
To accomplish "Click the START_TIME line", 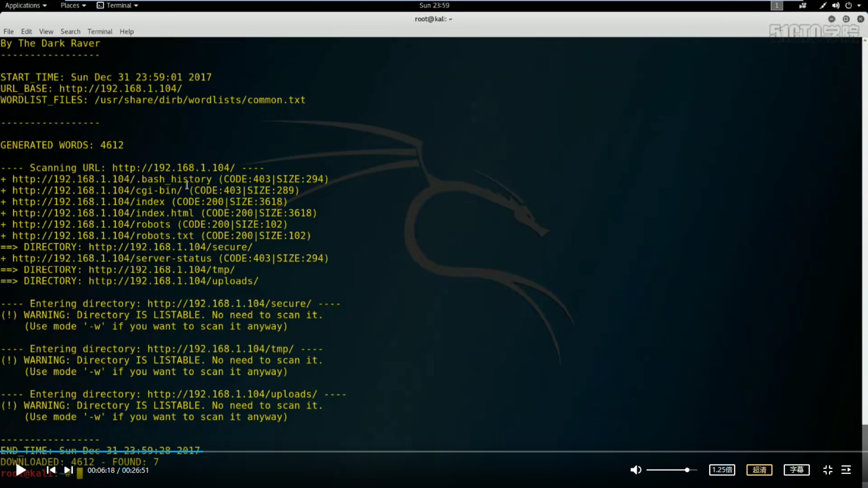I will (x=106, y=77).
